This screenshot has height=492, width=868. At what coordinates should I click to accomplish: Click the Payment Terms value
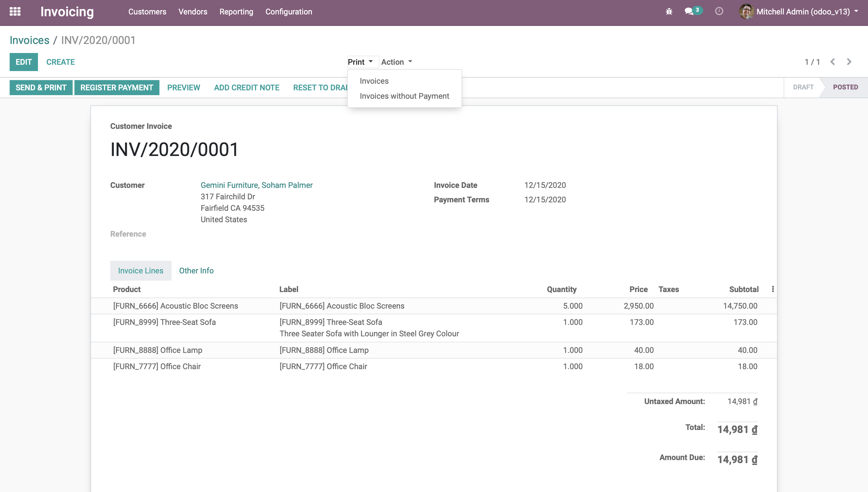[545, 200]
